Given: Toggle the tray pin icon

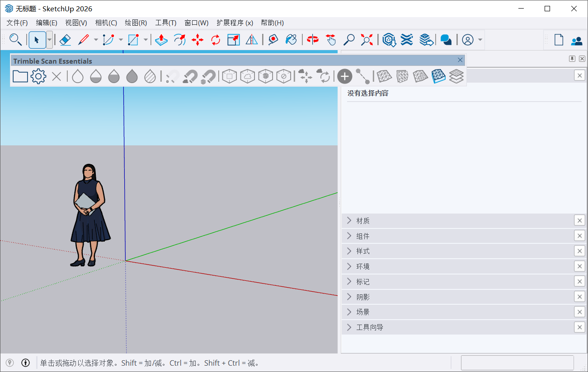Looking at the screenshot, I should [572, 59].
